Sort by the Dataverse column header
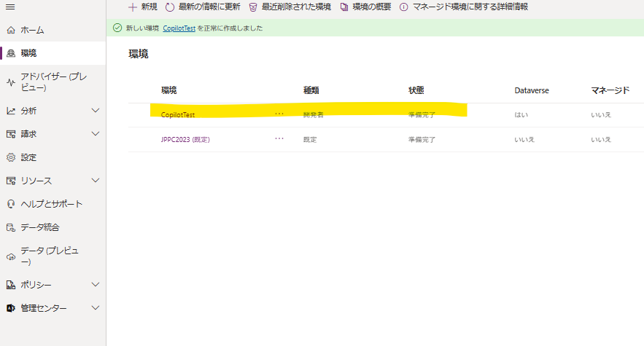 coord(532,90)
